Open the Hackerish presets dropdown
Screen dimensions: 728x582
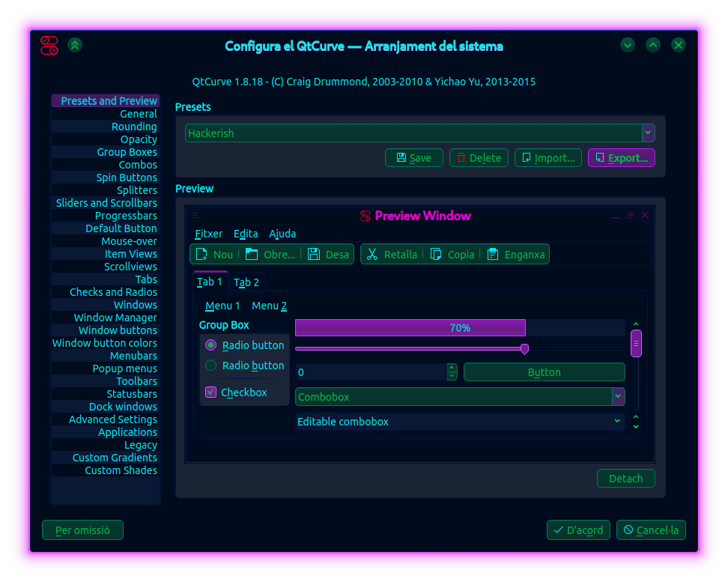(x=648, y=133)
